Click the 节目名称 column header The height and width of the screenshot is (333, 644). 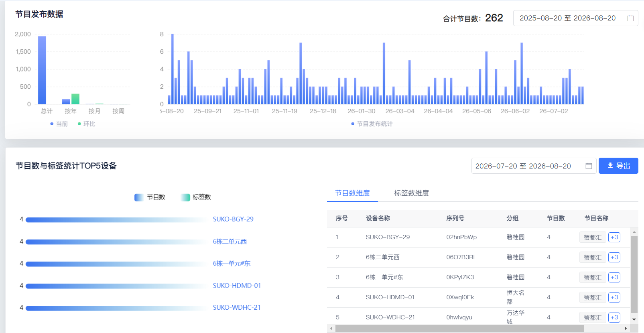596,218
